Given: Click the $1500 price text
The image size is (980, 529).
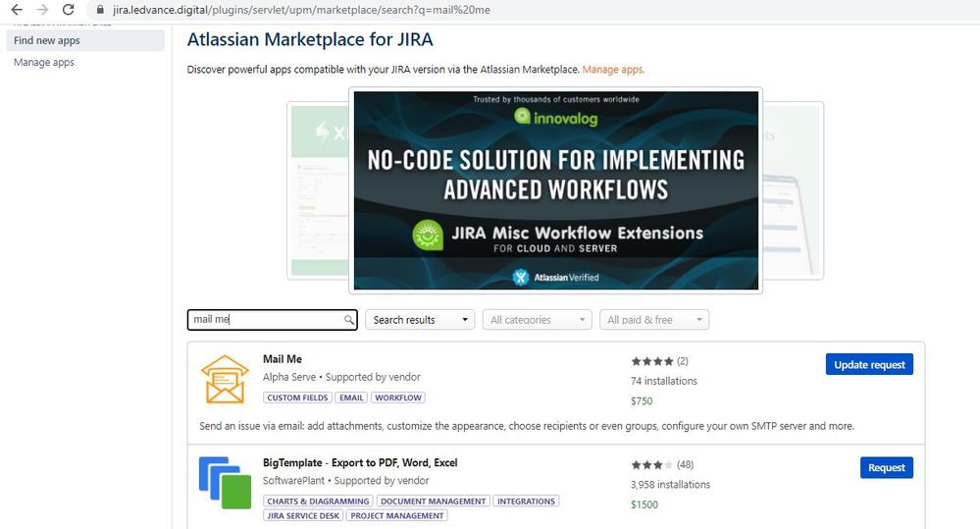Looking at the screenshot, I should point(645,504).
